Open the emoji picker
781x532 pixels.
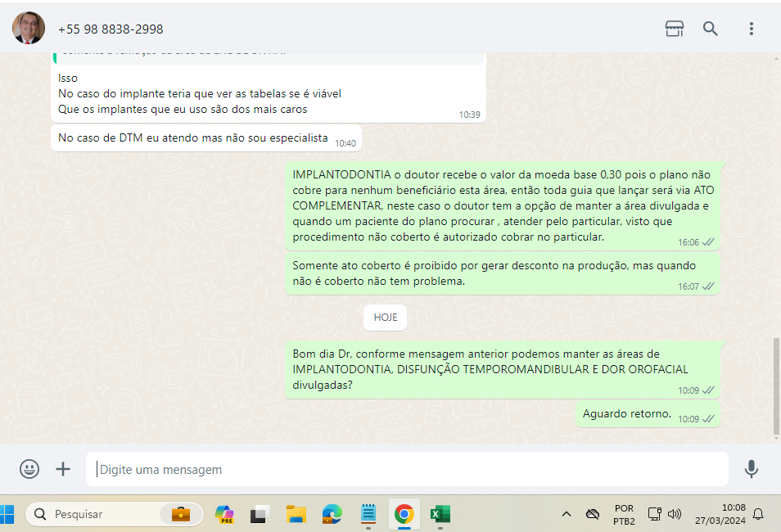pyautogui.click(x=29, y=469)
